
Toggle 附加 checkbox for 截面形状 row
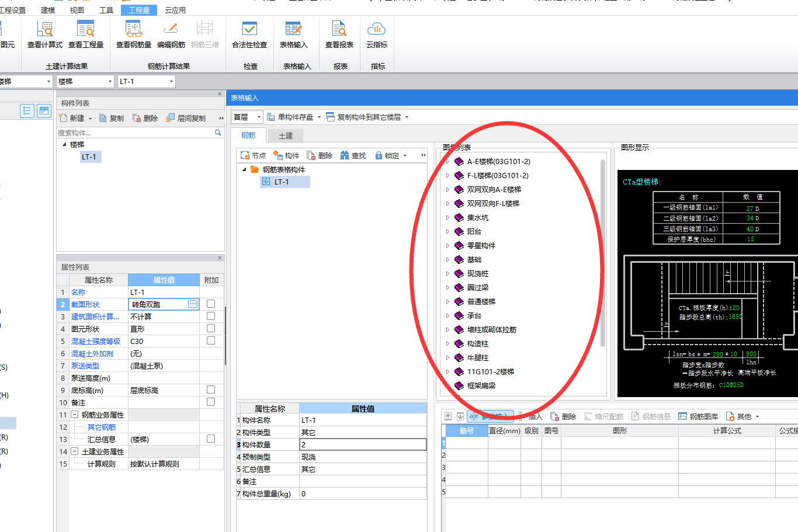[211, 304]
